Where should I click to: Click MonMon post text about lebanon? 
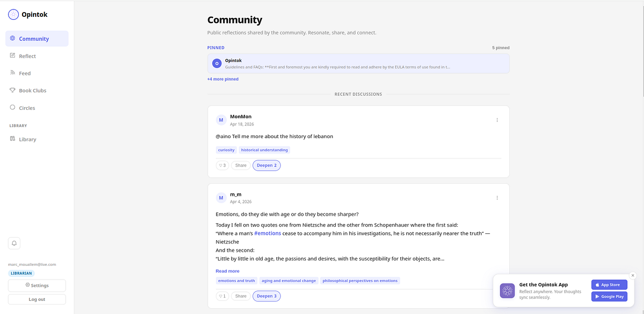tap(275, 137)
